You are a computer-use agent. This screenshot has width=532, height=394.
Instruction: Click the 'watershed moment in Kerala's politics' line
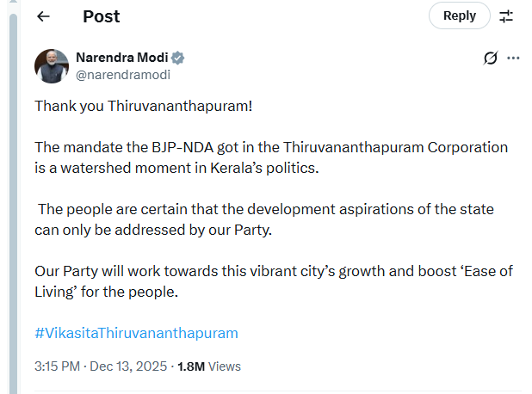[176, 167]
